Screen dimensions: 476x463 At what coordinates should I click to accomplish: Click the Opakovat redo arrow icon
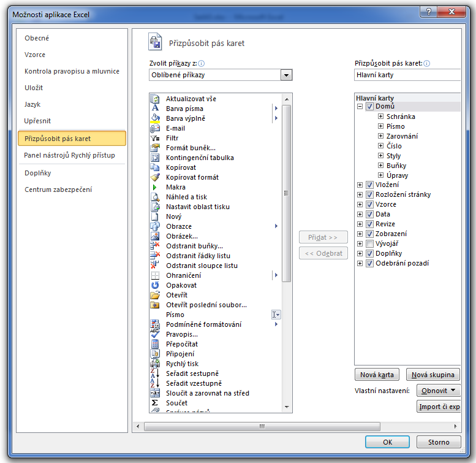(155, 285)
